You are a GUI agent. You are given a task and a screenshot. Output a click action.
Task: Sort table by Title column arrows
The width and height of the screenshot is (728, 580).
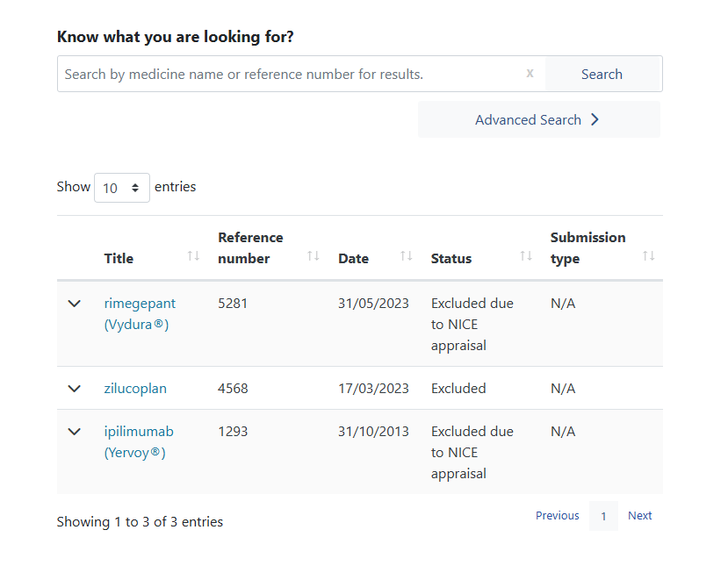(193, 255)
